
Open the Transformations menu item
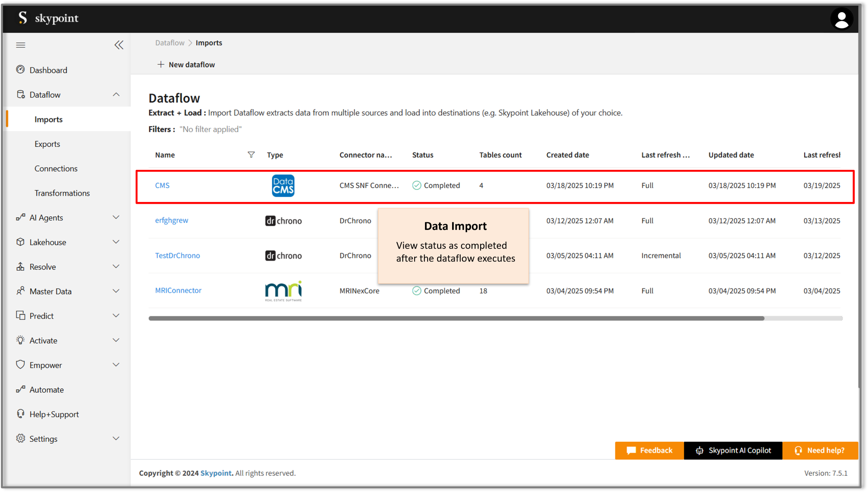click(x=62, y=193)
